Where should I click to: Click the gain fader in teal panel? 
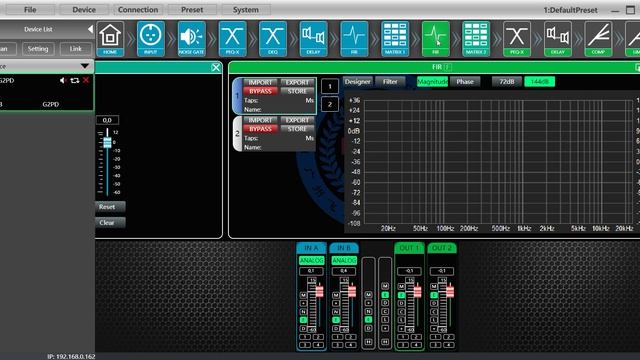(107, 142)
